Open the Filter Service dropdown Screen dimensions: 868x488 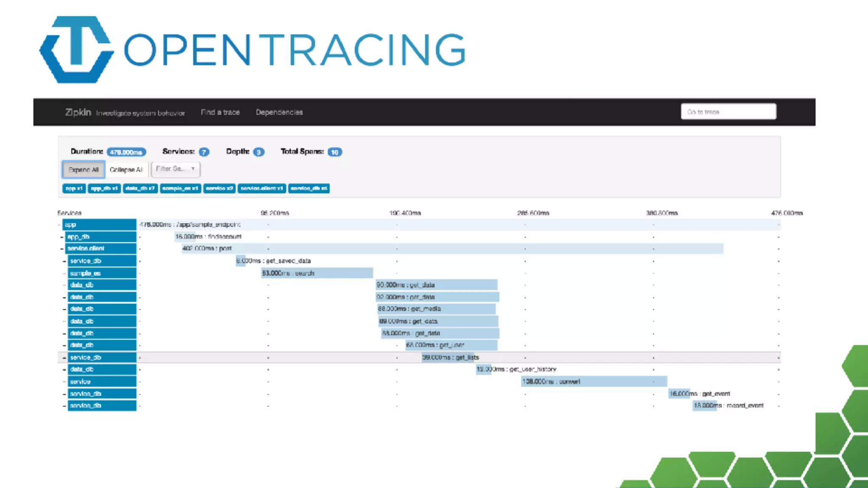coord(175,169)
